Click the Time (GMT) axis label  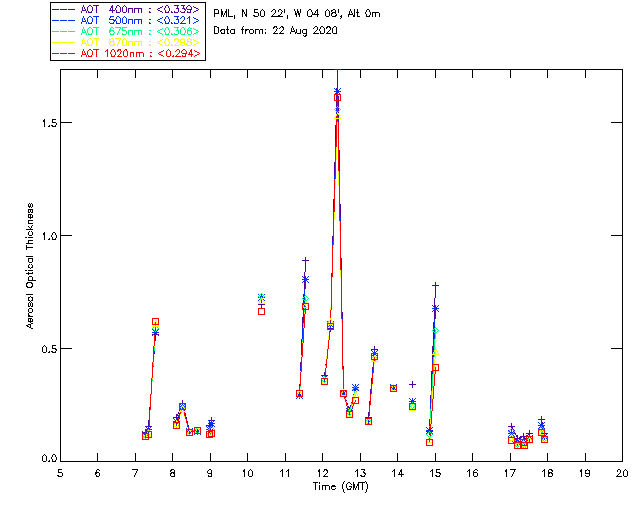tap(341, 487)
